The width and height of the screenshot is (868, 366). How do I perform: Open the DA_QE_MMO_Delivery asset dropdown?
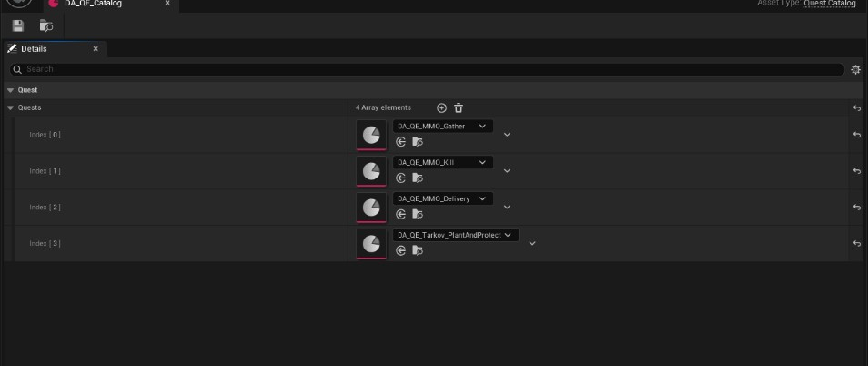click(443, 198)
